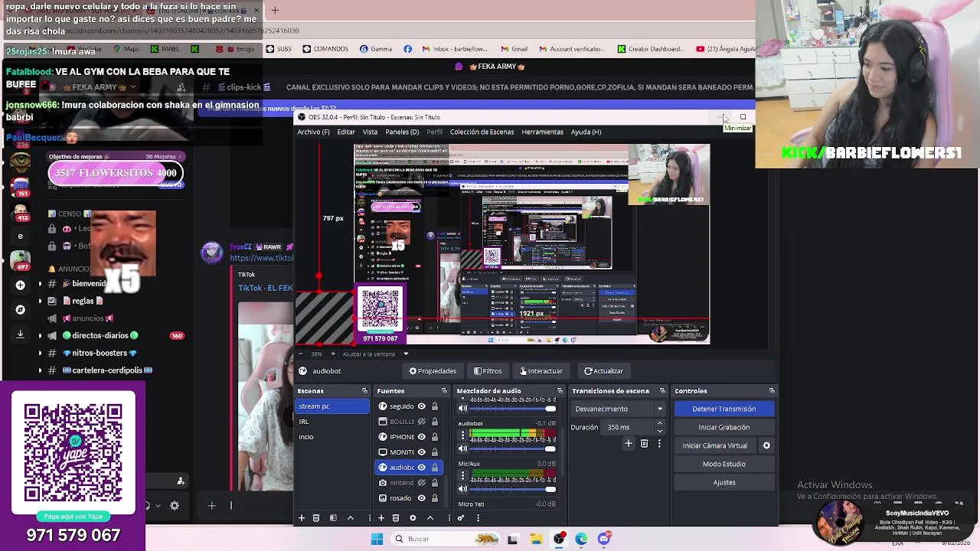The width and height of the screenshot is (980, 551).
Task: Show the hidden nintend source
Action: pyautogui.click(x=421, y=483)
